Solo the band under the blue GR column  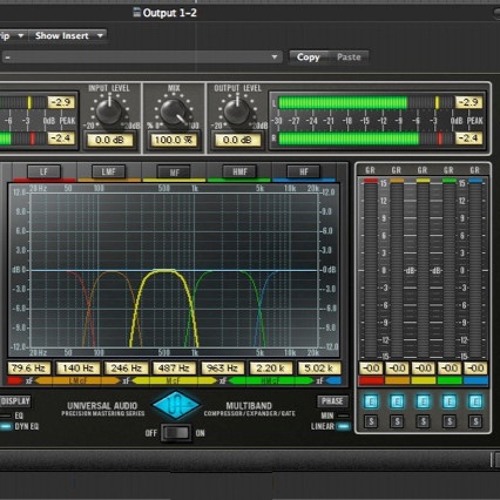(x=476, y=422)
